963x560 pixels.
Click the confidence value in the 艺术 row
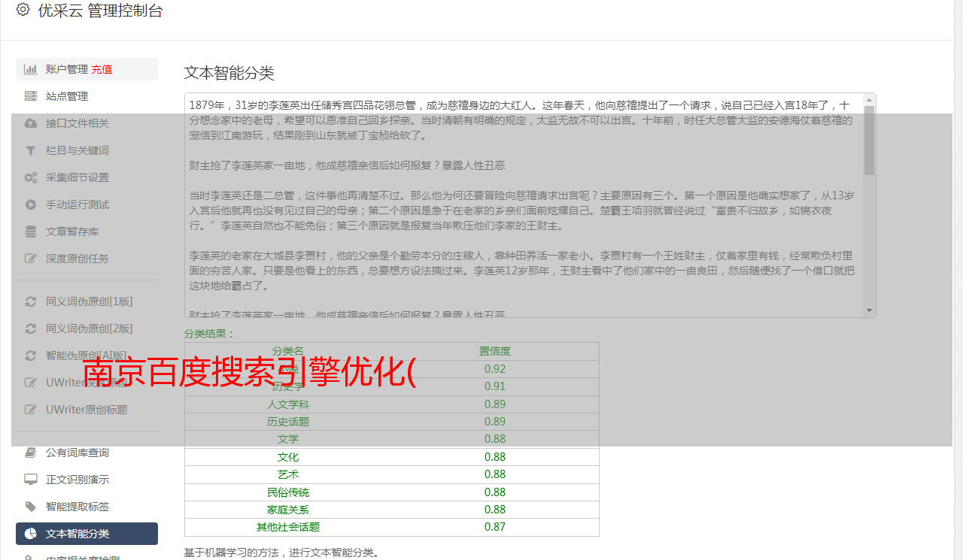495,474
